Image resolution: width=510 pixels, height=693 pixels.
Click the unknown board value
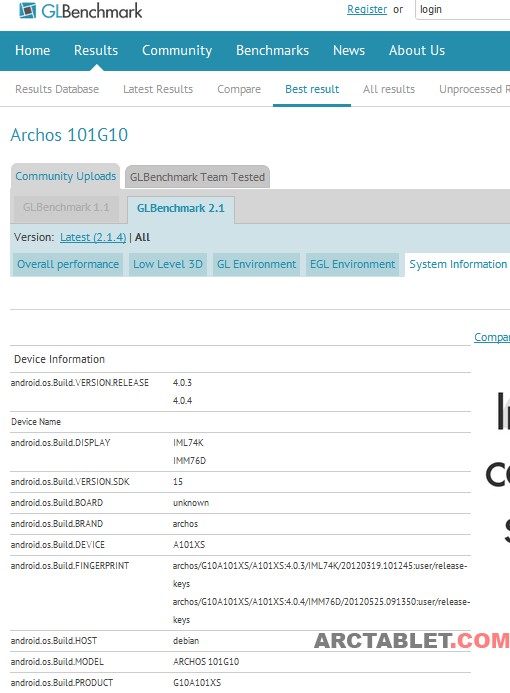[191, 503]
